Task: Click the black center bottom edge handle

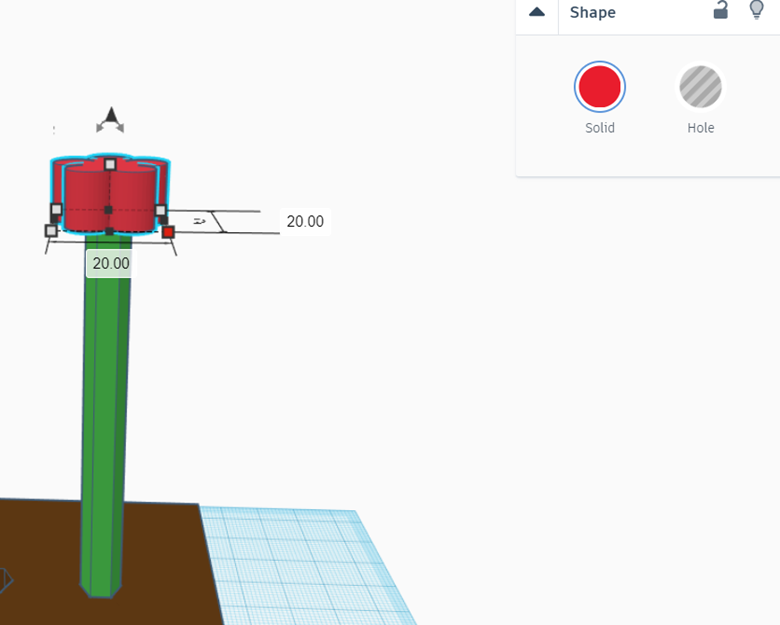Action: 109,231
